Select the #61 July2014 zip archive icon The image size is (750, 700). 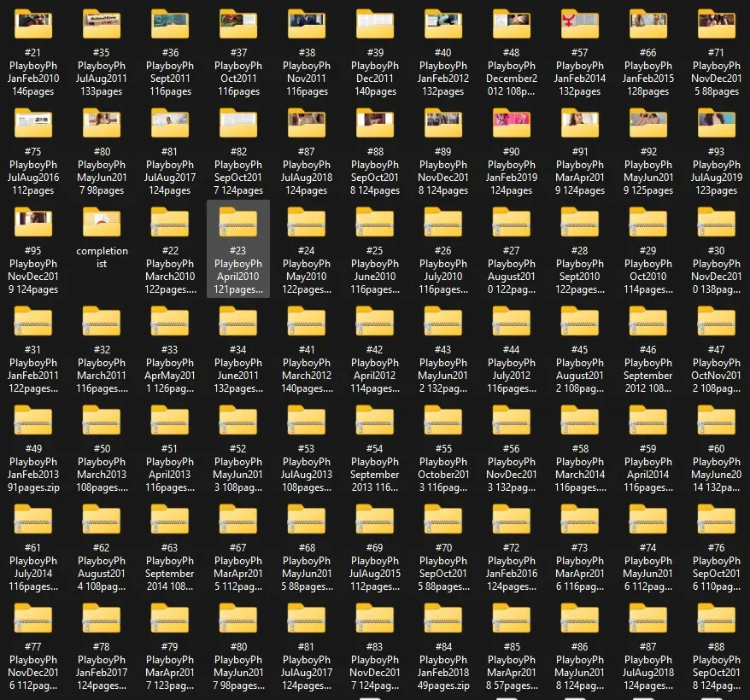33,519
